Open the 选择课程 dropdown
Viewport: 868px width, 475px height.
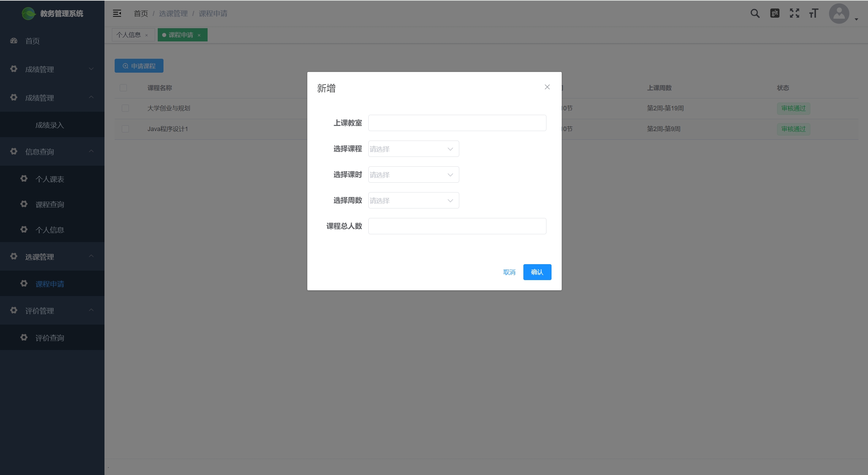coord(413,149)
